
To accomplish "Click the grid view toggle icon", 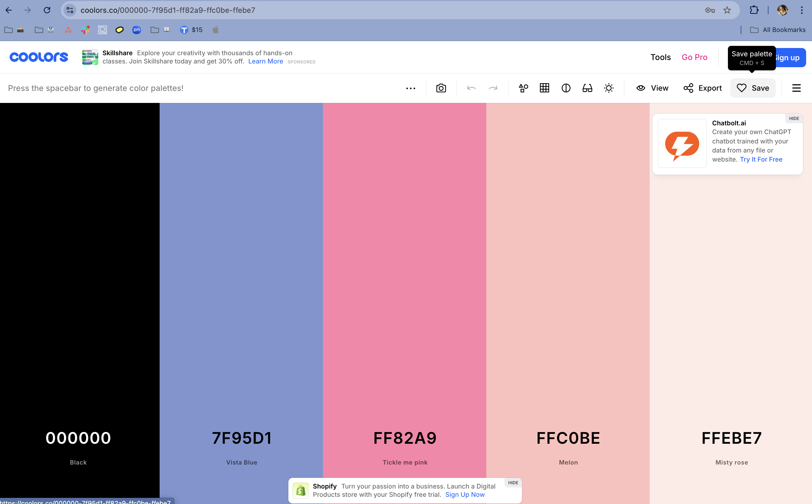I will click(x=545, y=88).
